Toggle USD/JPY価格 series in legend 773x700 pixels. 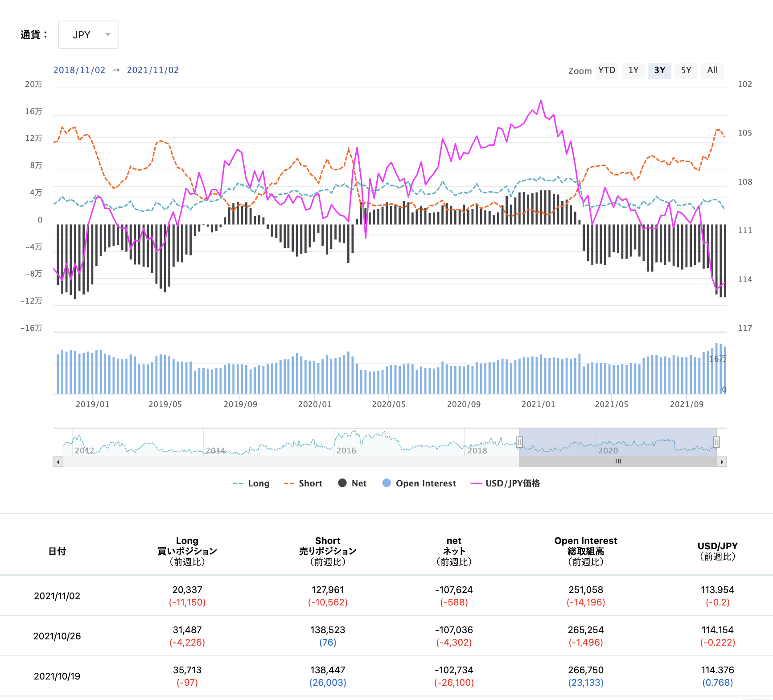coord(506,483)
